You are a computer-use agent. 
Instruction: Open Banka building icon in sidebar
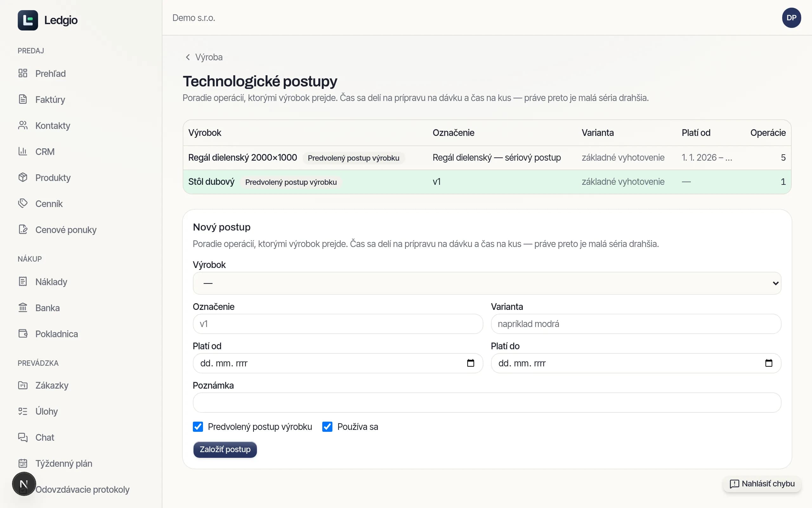point(23,308)
